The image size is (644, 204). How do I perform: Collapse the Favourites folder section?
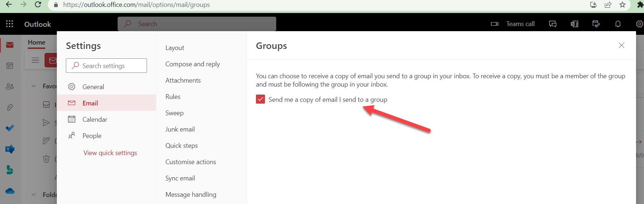tap(34, 86)
